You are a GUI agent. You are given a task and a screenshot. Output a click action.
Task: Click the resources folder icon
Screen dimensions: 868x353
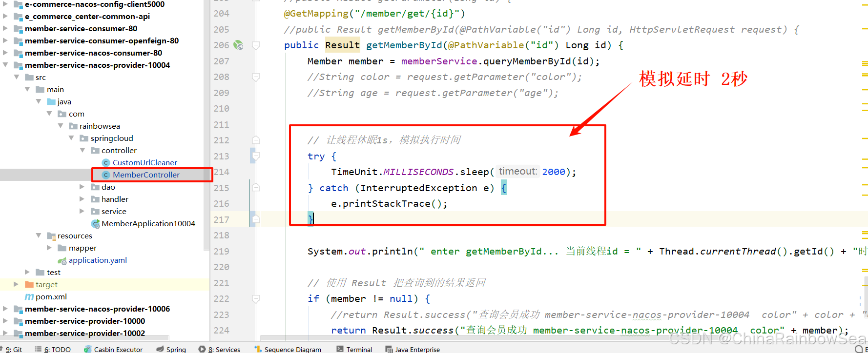pos(51,235)
